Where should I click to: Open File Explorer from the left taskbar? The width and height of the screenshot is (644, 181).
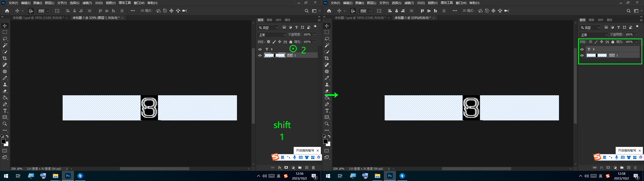[x=55, y=176]
